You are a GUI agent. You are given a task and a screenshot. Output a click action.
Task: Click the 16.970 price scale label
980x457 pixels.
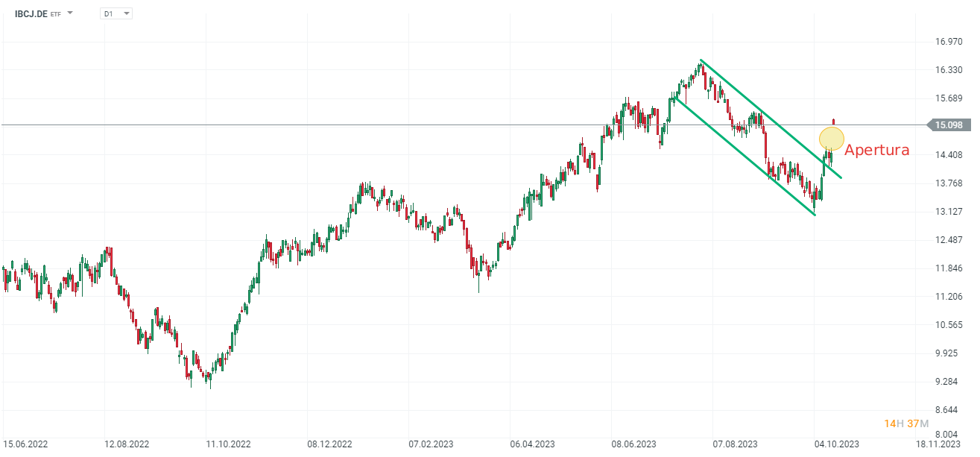click(949, 42)
